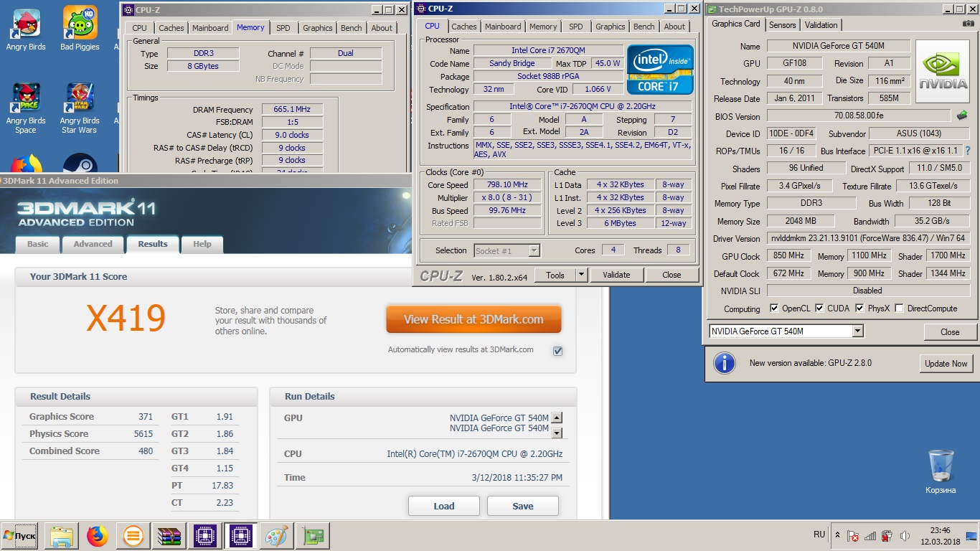Open Help tab in 3DMark 11
Viewport: 980px width, 551px height.
202,244
